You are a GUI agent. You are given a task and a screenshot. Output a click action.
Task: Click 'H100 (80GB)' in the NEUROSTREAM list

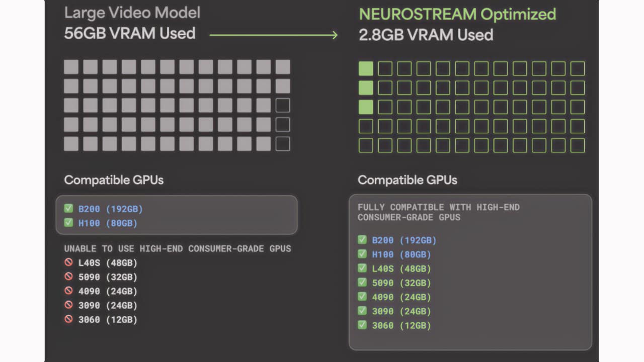[402, 254]
